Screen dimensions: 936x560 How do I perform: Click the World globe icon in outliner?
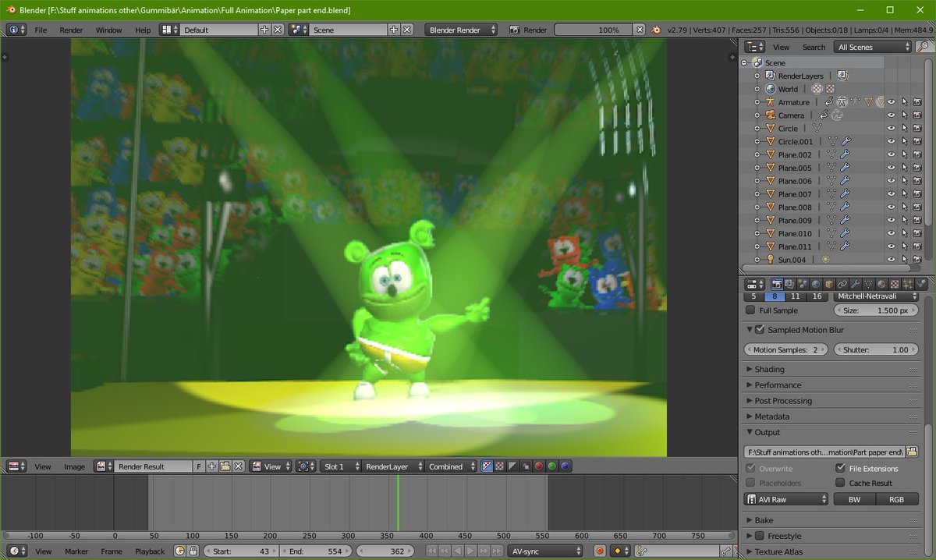click(771, 89)
